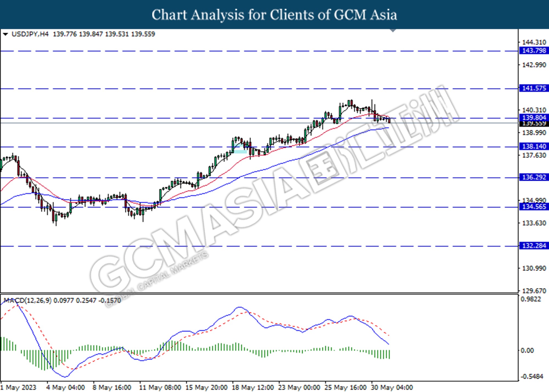Image resolution: width=549 pixels, height=392 pixels.
Task: Click the 133.630 price axis value
Action: point(534,223)
